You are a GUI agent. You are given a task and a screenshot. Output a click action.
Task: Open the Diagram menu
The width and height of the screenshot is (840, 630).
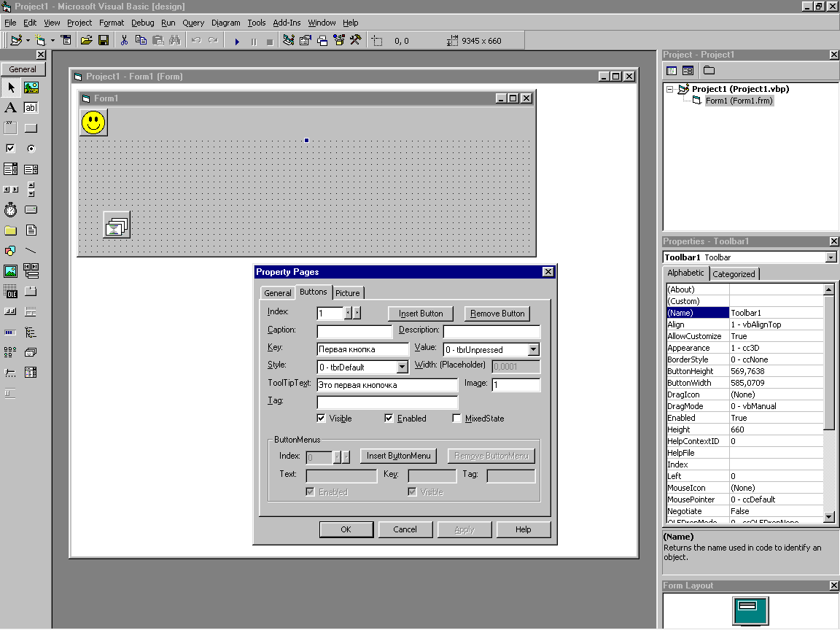pyautogui.click(x=225, y=23)
